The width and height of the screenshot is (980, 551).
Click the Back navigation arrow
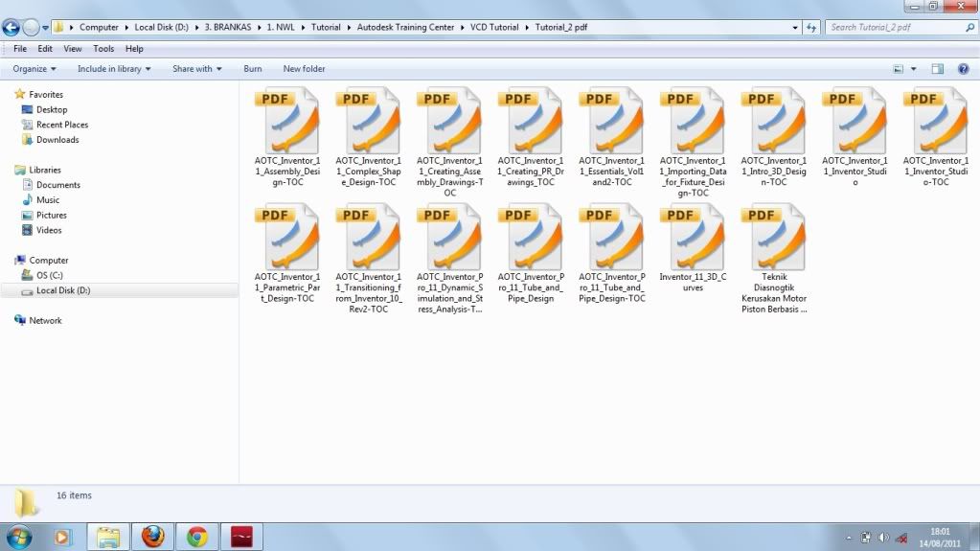pyautogui.click(x=11, y=28)
